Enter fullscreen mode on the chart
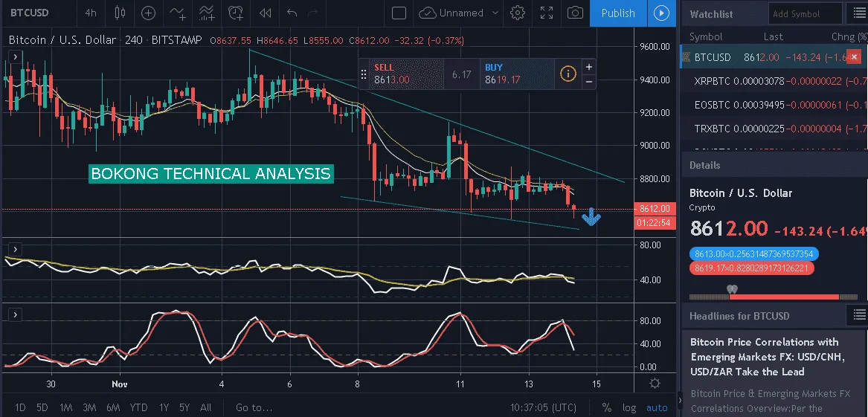The image size is (868, 417). point(547,13)
